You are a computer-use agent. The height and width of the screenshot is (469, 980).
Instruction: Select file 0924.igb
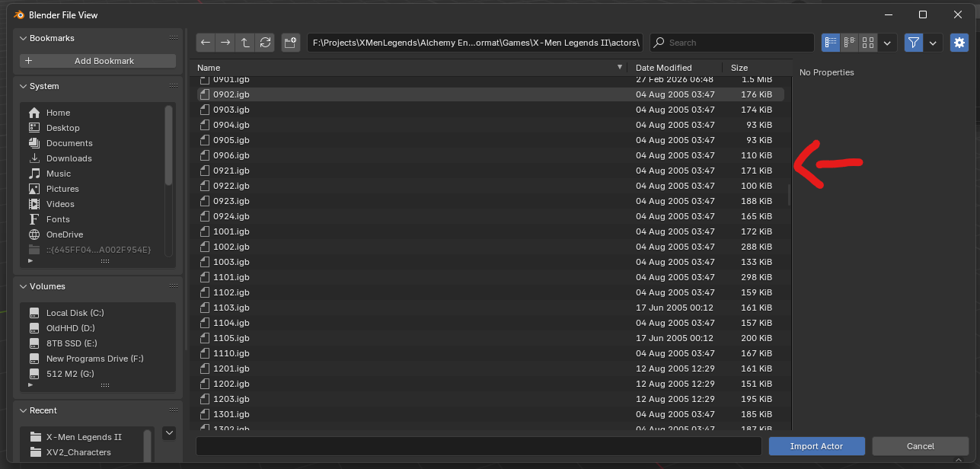[x=490, y=216]
